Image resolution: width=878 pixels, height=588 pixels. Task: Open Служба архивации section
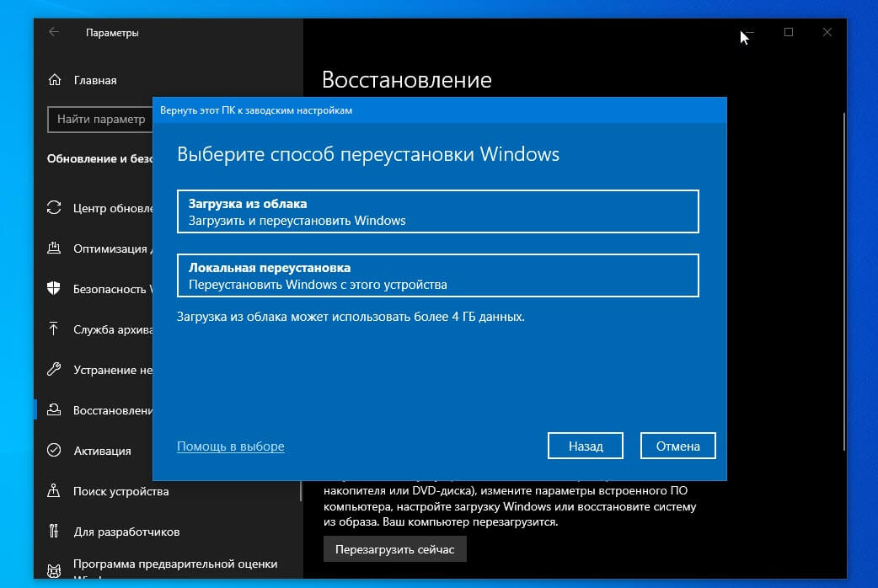(x=113, y=329)
